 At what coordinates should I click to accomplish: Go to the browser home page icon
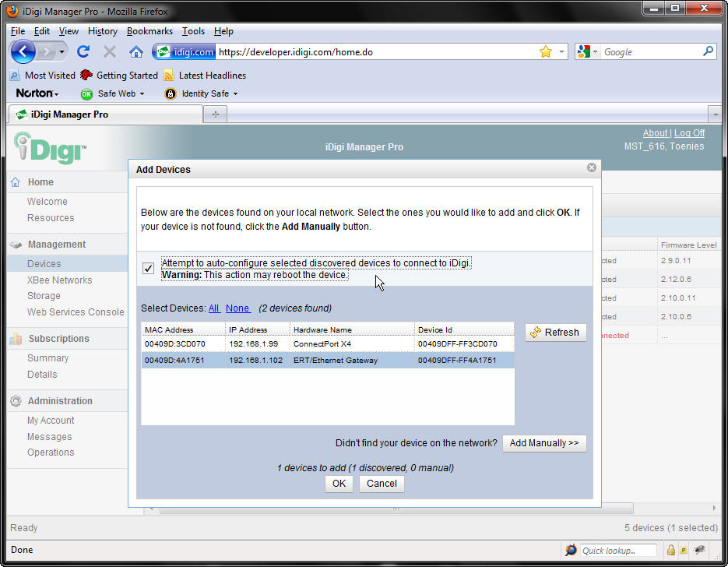(x=135, y=51)
